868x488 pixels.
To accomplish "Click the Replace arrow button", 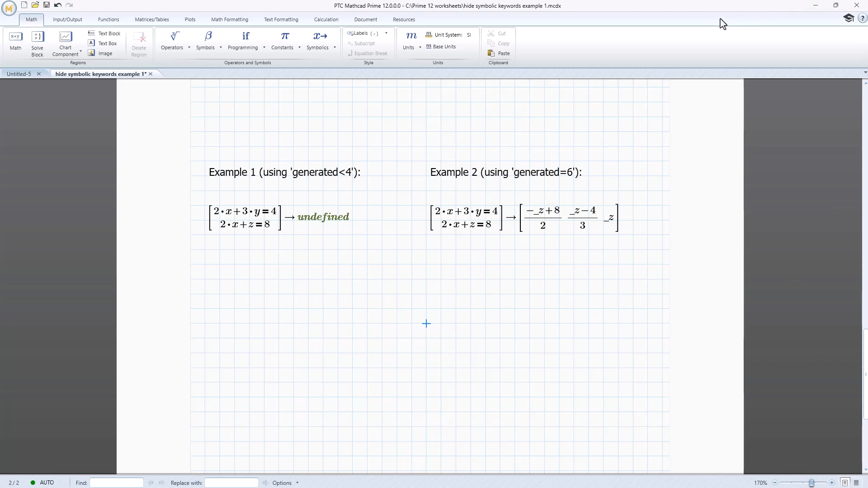I will tap(265, 483).
